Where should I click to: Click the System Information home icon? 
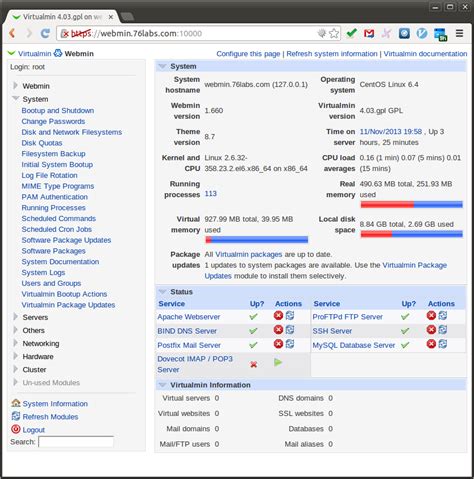[x=16, y=403]
